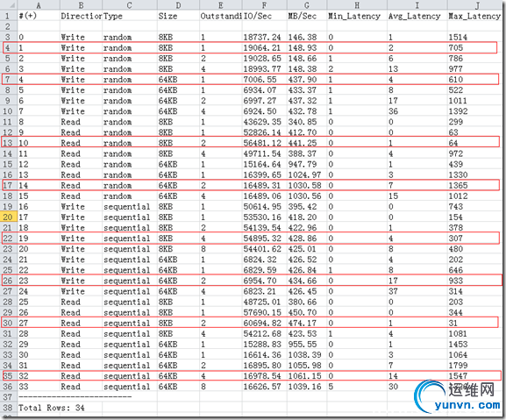
Task: Click cell with value 15164.64
Action: (x=264, y=164)
